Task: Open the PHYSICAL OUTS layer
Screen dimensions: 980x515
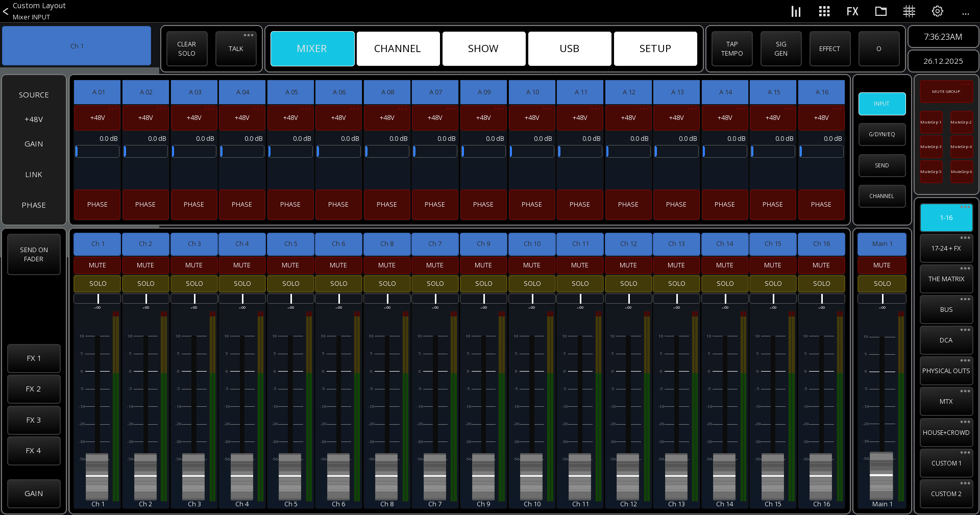Action: [946, 371]
